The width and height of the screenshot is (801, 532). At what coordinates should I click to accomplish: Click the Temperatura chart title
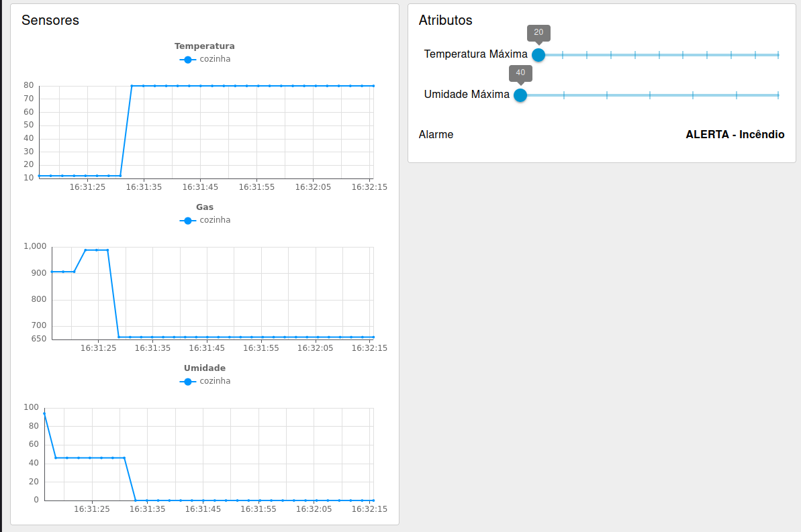click(205, 46)
